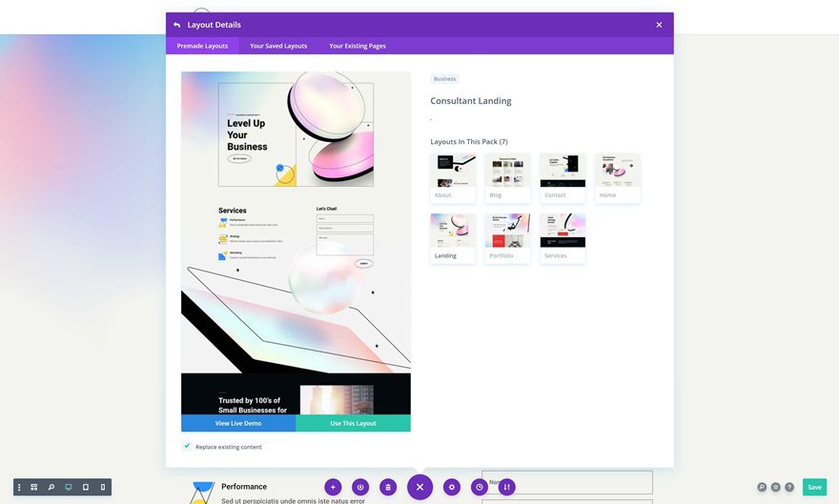Open editing history clock icon
This screenshot has height=504, width=839.
(480, 487)
